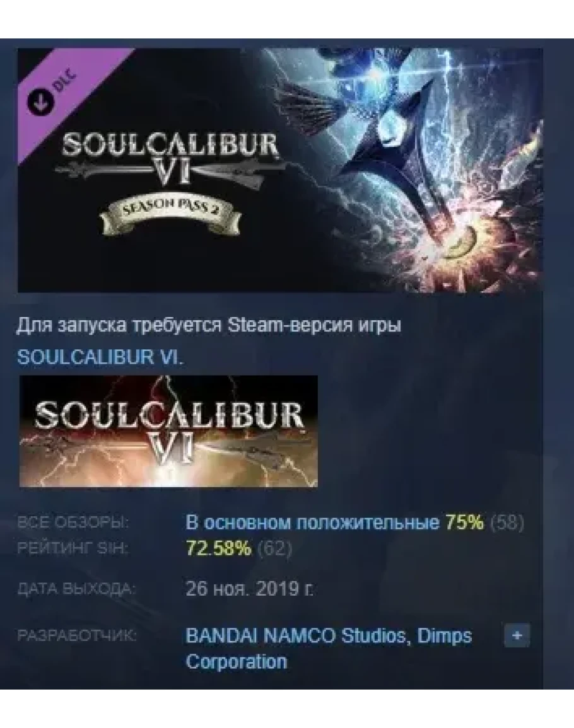Click the SOULCALIBUR VI base game thumbnail
574x728 pixels.
[x=168, y=431]
